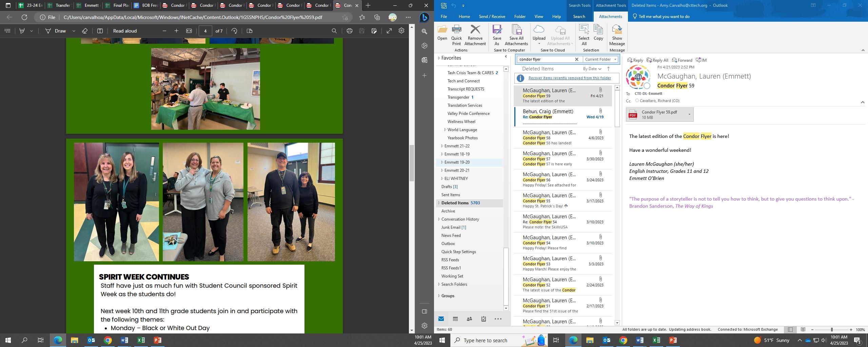Viewport: 868px width, 347px height.
Task: Switch to the Outlook Home tab
Action: point(464,17)
